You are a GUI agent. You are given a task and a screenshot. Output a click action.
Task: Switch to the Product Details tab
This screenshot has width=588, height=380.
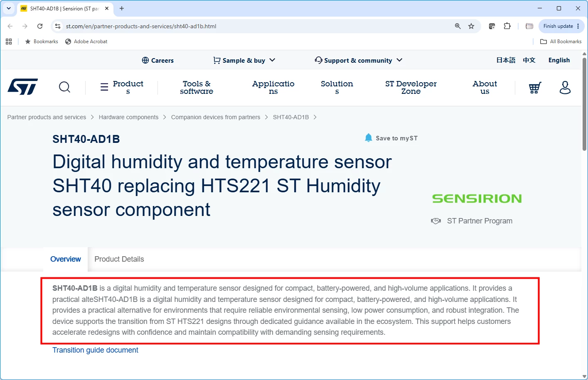[119, 259]
